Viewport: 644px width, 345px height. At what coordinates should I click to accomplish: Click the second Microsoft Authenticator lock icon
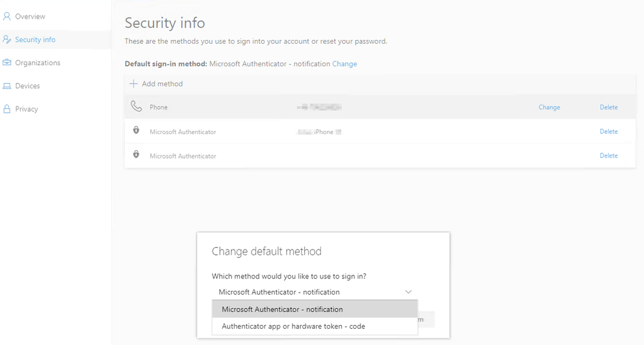tap(136, 155)
